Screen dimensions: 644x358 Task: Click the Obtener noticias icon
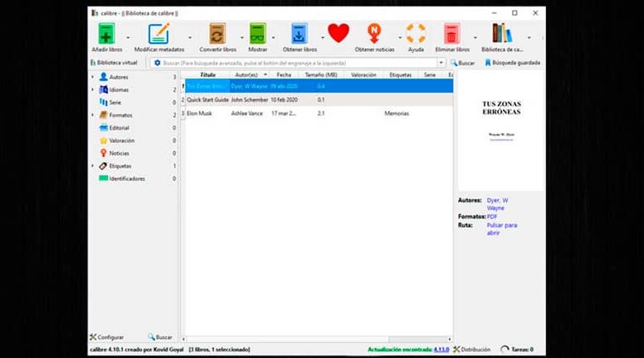pyautogui.click(x=374, y=34)
